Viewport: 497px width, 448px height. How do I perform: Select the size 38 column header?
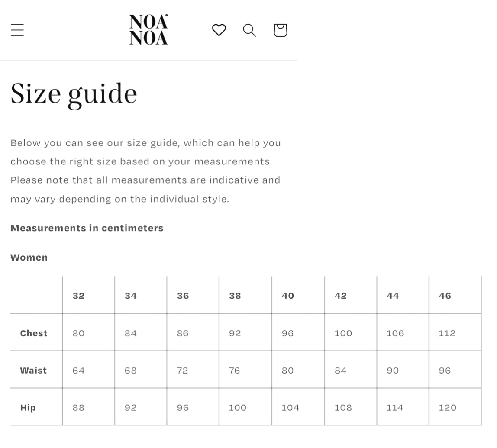click(235, 296)
